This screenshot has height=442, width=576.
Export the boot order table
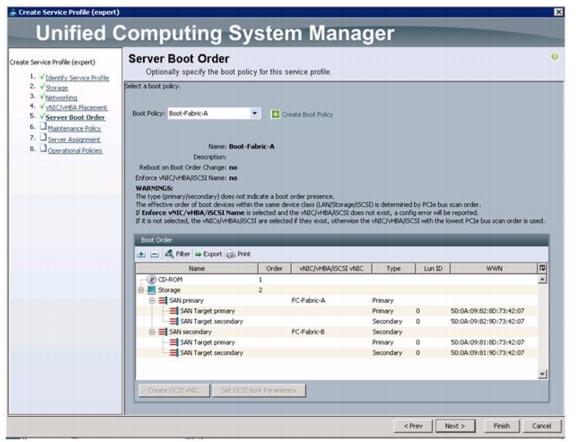208,254
